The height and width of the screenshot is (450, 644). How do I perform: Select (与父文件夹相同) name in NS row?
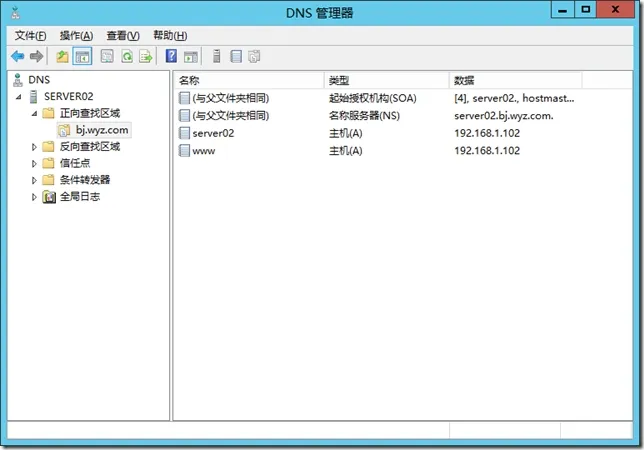tap(230, 115)
